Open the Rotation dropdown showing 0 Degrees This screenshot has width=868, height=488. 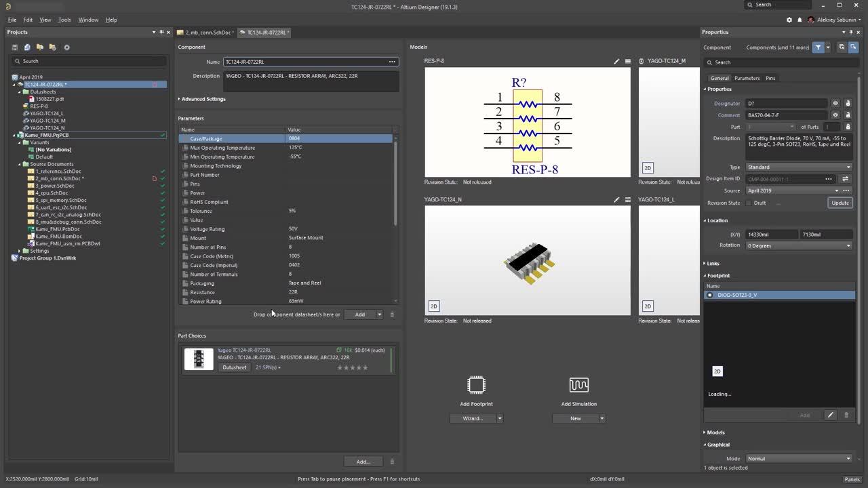pyautogui.click(x=798, y=245)
